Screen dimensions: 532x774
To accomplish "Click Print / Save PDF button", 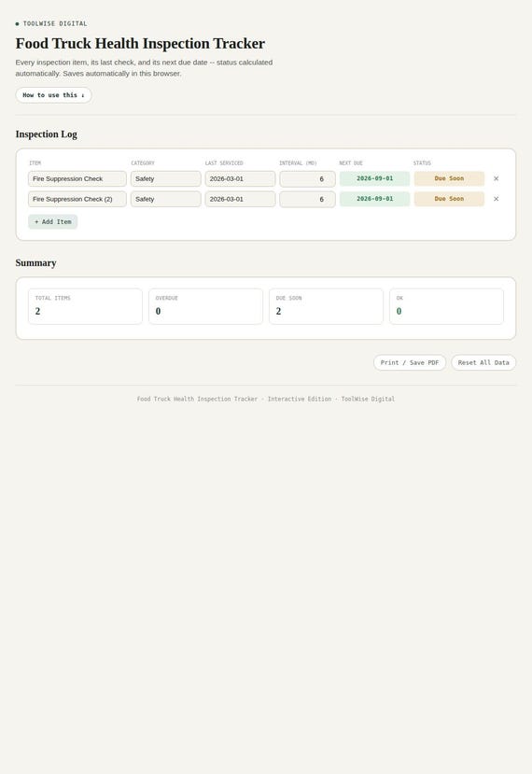I will pos(410,363).
